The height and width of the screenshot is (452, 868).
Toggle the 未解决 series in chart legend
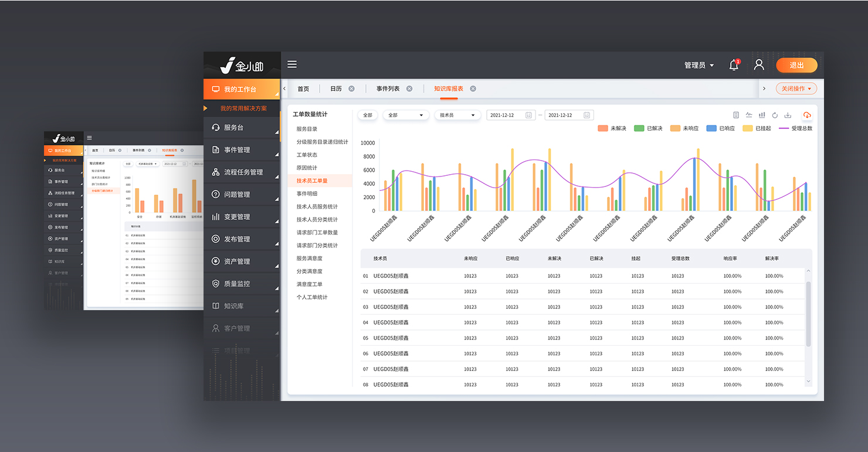612,128
